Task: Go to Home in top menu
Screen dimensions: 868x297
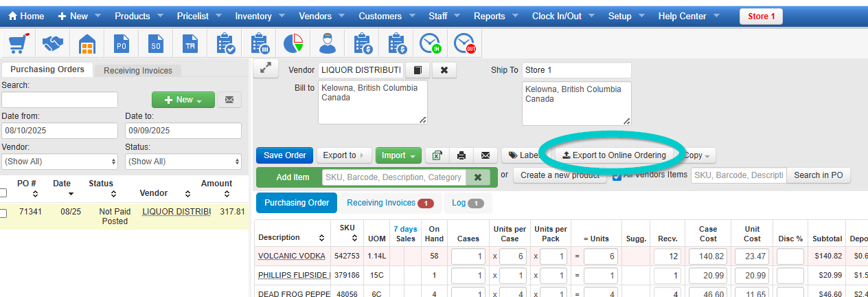Action: point(26,16)
